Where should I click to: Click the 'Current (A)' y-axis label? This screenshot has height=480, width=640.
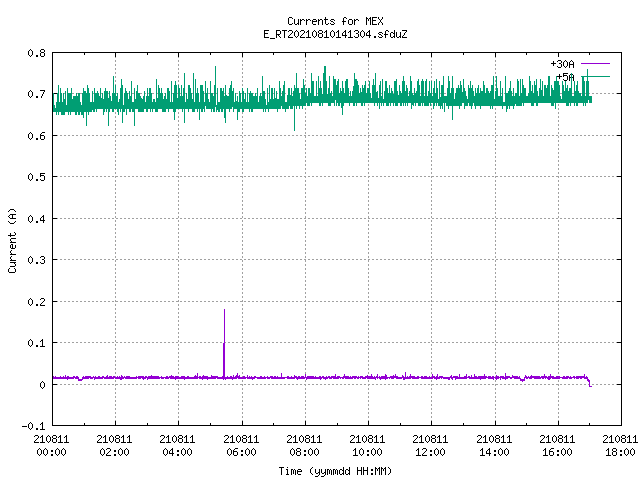[12, 241]
